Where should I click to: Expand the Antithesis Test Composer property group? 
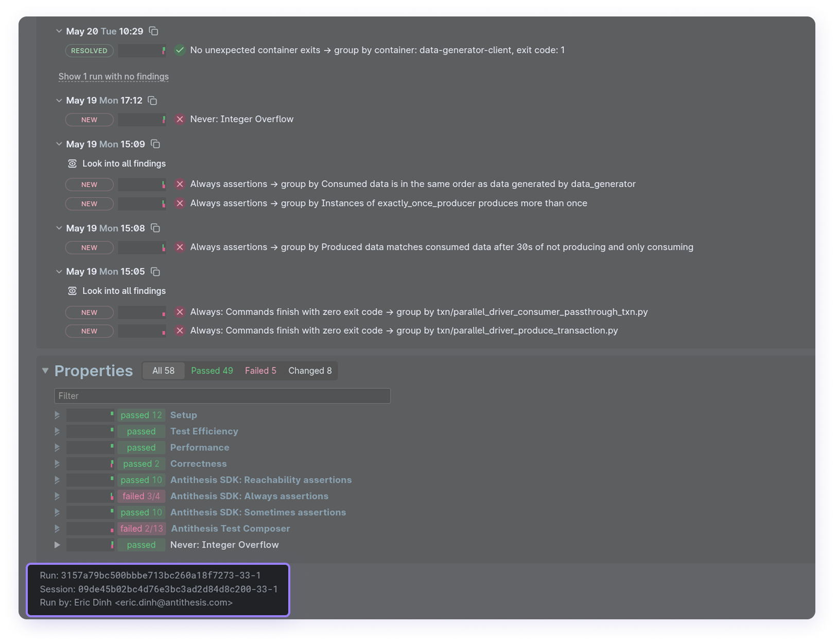(57, 528)
